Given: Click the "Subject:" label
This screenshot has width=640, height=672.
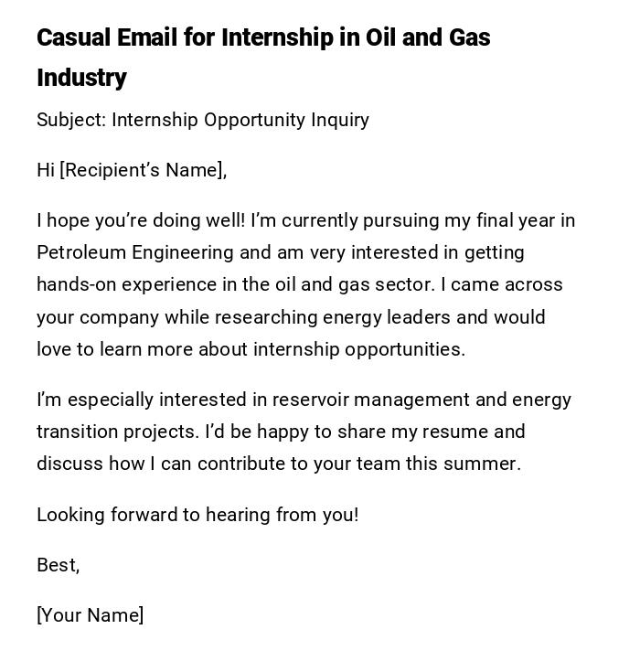Looking at the screenshot, I should tap(71, 120).
